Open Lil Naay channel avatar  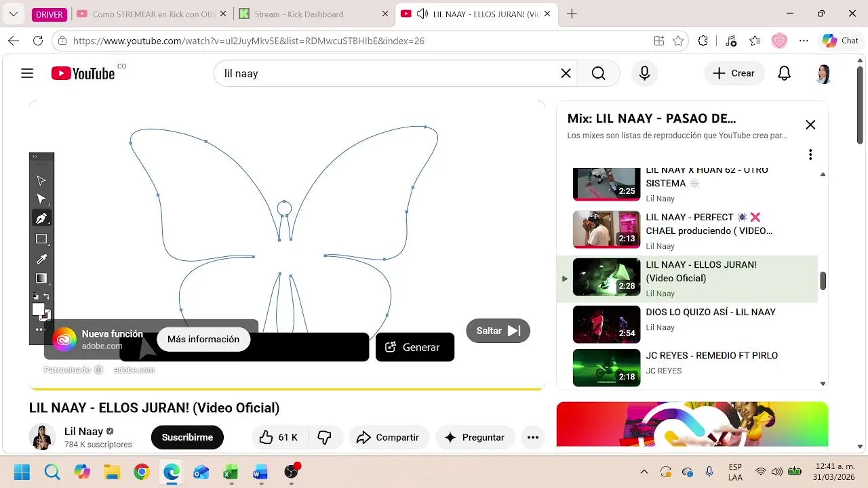tap(42, 437)
